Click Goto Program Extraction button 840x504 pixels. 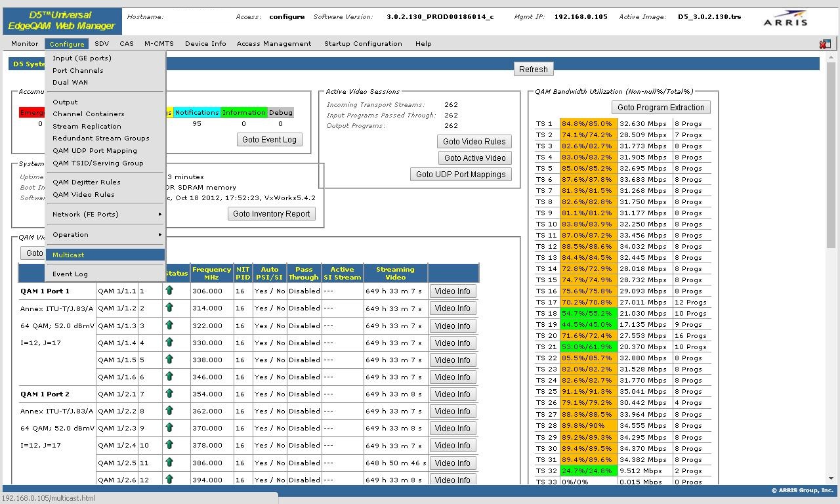pyautogui.click(x=661, y=108)
